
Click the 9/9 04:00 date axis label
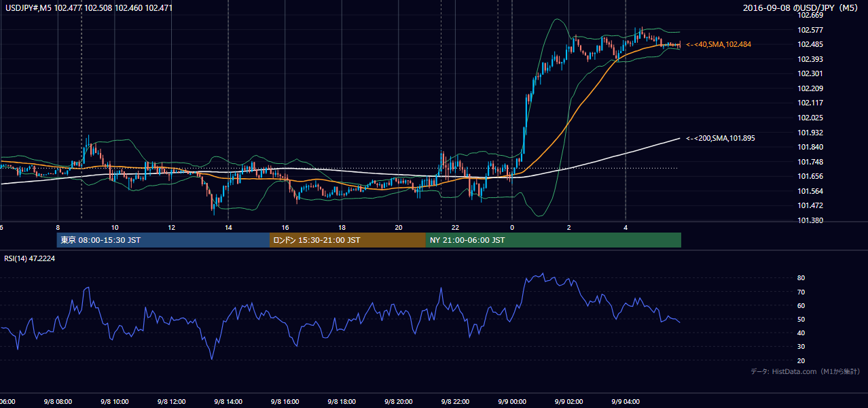point(626,402)
